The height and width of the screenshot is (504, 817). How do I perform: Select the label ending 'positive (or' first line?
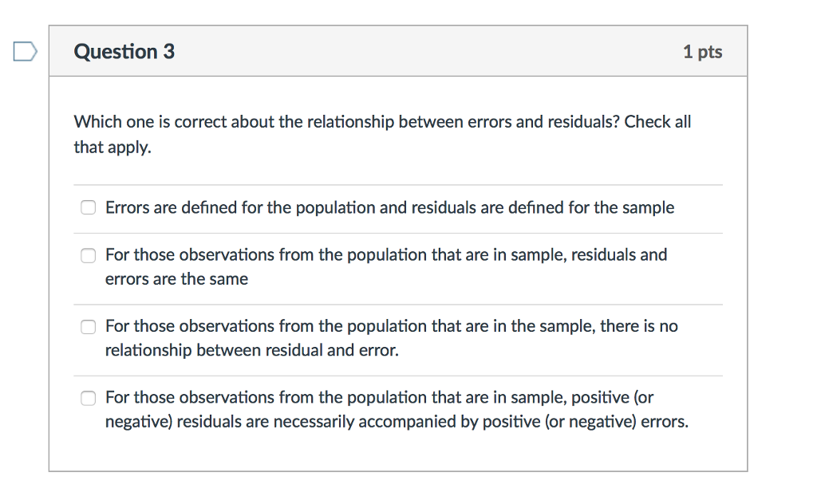coord(379,397)
